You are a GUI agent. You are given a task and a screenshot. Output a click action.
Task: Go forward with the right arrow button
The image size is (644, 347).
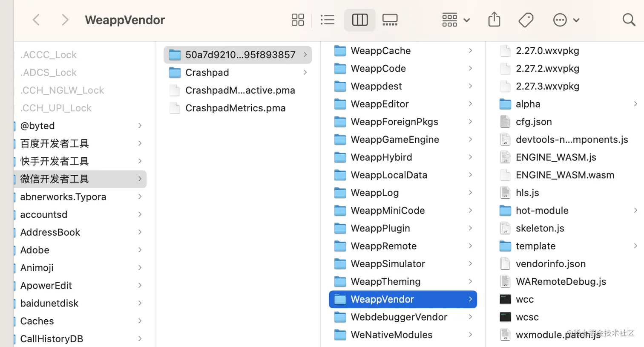pyautogui.click(x=65, y=20)
